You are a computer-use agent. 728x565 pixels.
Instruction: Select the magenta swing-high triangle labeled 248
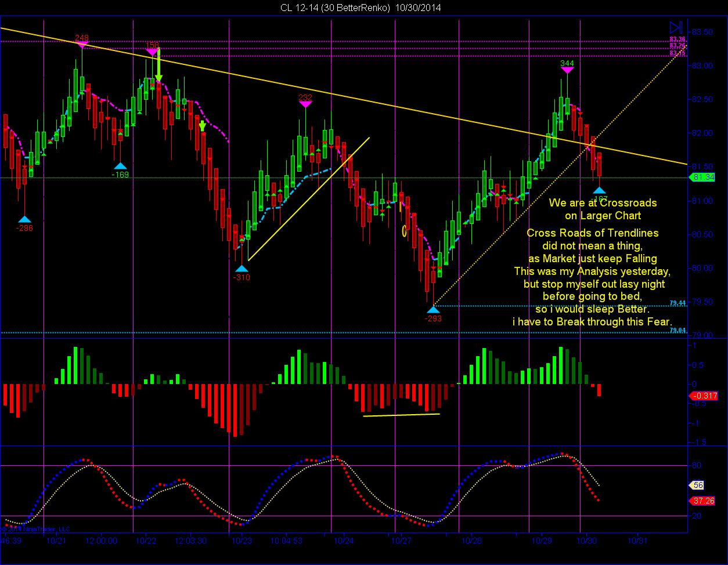[81, 45]
